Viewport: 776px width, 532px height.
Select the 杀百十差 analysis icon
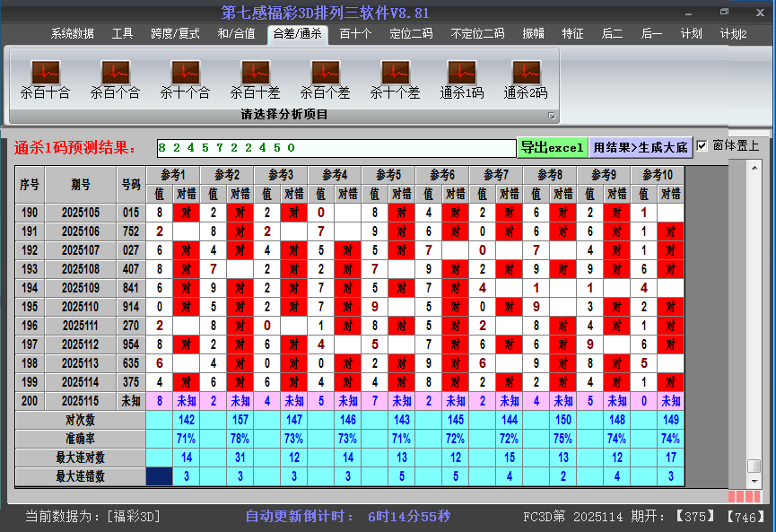pos(255,80)
